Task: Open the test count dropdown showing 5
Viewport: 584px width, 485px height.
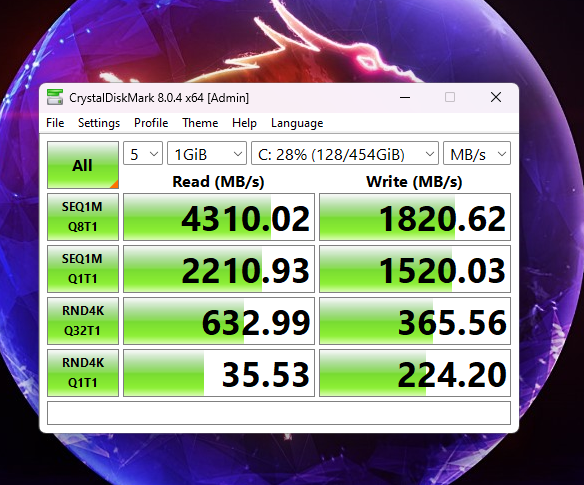Action: point(143,153)
